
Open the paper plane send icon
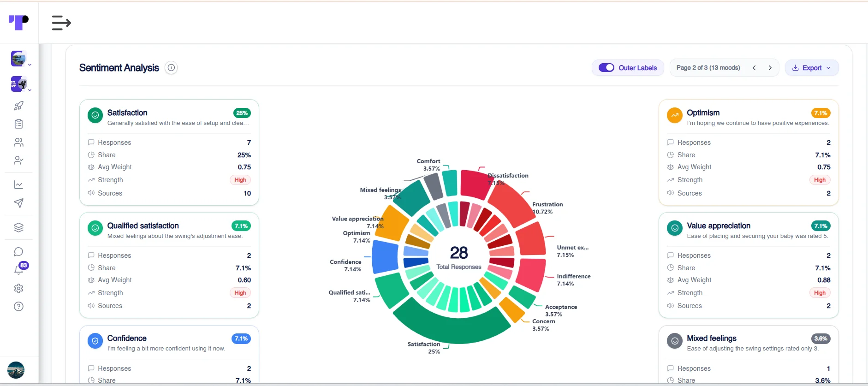tap(18, 203)
